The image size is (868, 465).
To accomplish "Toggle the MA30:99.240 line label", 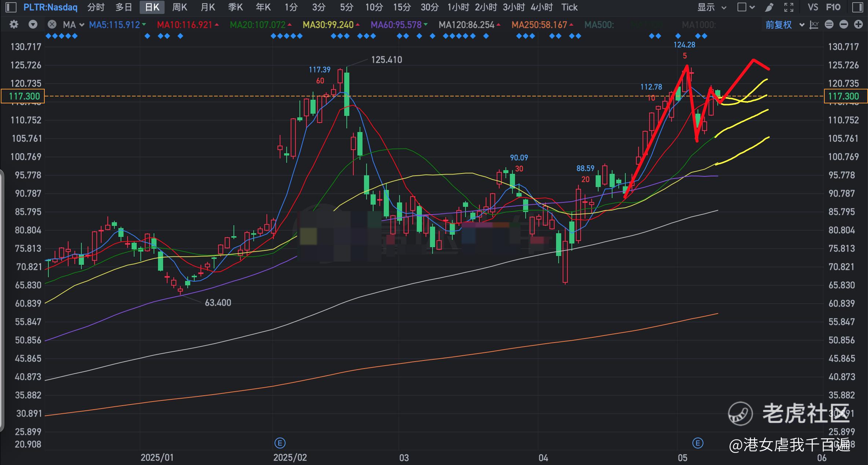I will pos(331,25).
